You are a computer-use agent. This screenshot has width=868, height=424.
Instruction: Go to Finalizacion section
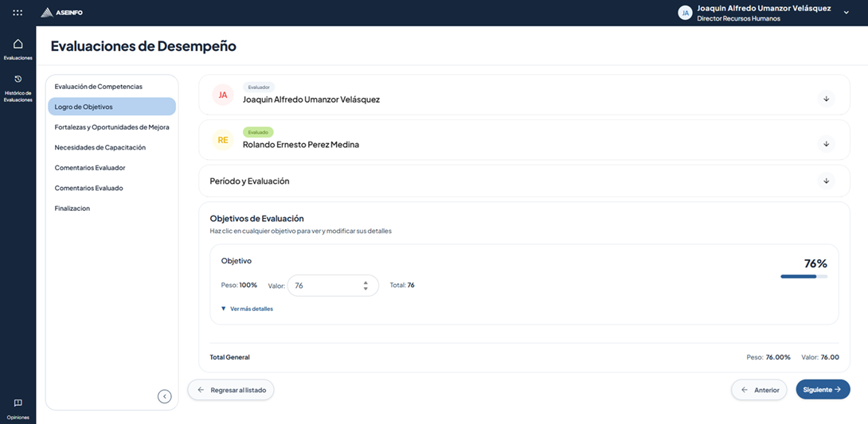(111, 208)
